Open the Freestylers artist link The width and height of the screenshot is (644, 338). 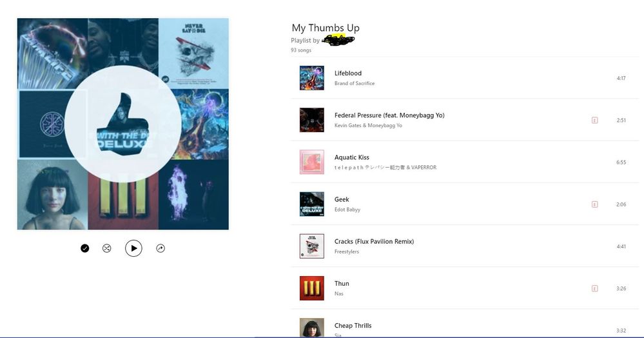(347, 252)
